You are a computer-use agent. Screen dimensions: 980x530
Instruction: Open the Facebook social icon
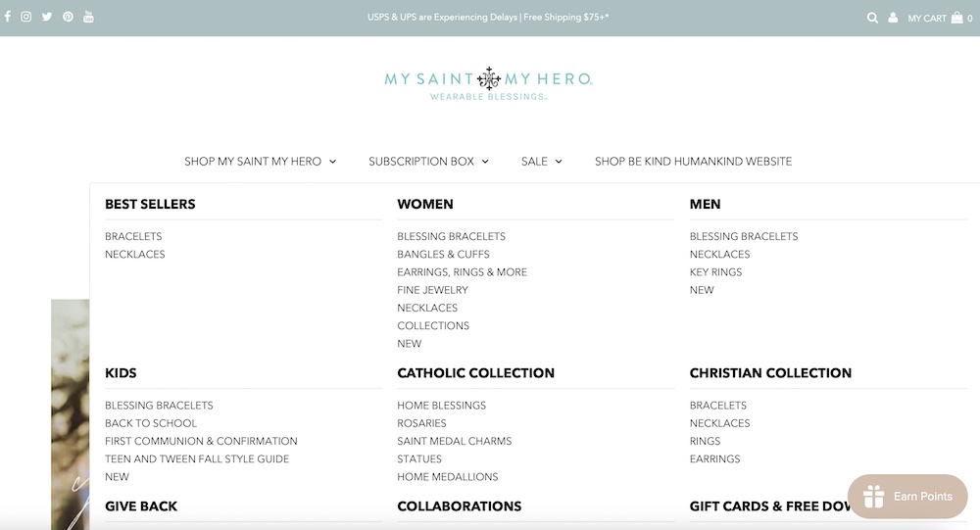[8, 17]
